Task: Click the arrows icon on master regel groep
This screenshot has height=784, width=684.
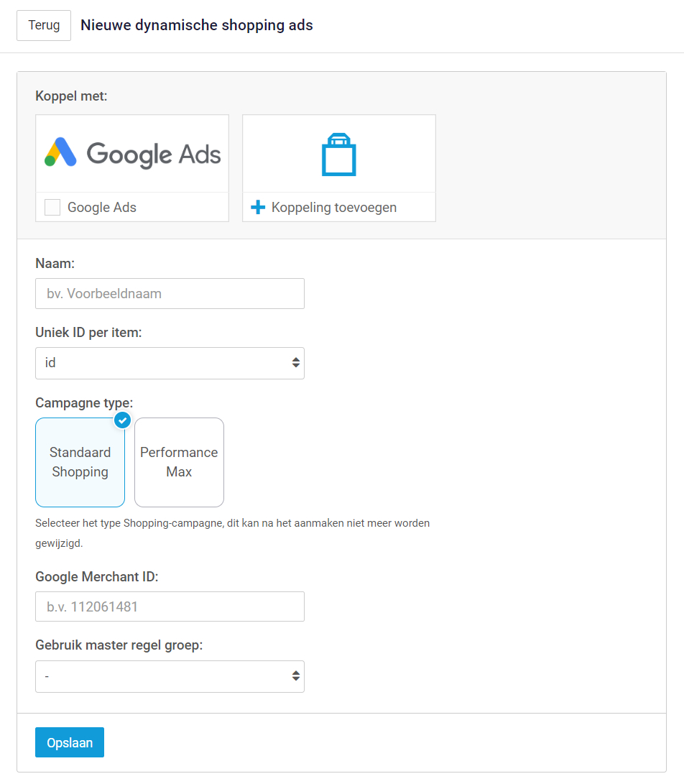Action: (295, 676)
